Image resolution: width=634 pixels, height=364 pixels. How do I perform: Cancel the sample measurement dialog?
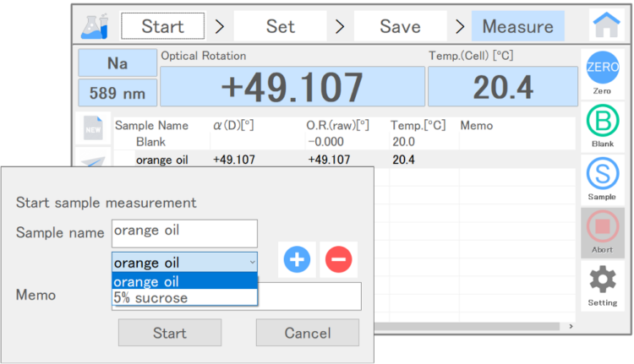(307, 333)
